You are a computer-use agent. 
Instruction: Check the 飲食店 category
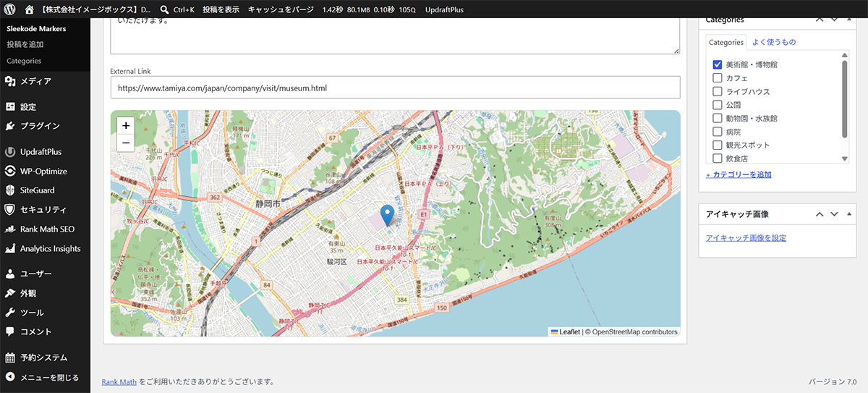[x=718, y=158]
